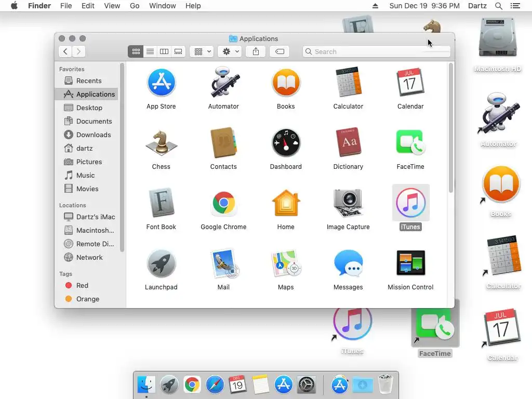Go back with the back arrow
Viewport: 532px width, 399px height.
(x=65, y=51)
